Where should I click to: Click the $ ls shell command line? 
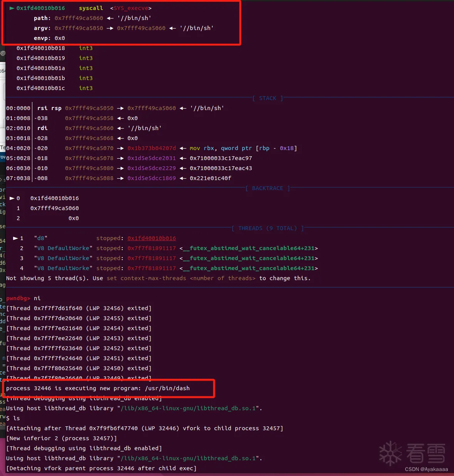pos(13,418)
